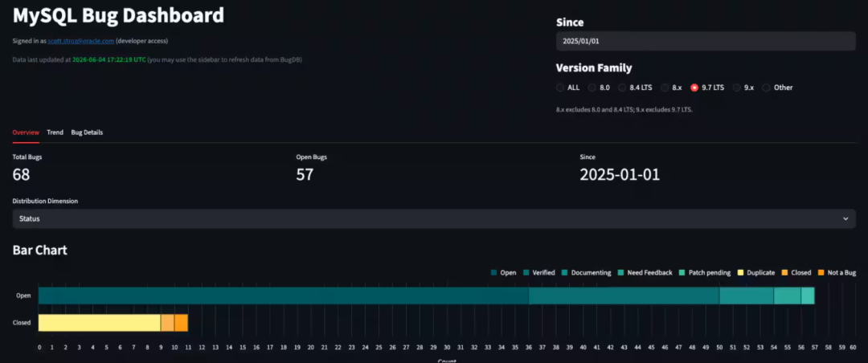Select the 8.0 version family option
868x363 pixels.
point(592,88)
